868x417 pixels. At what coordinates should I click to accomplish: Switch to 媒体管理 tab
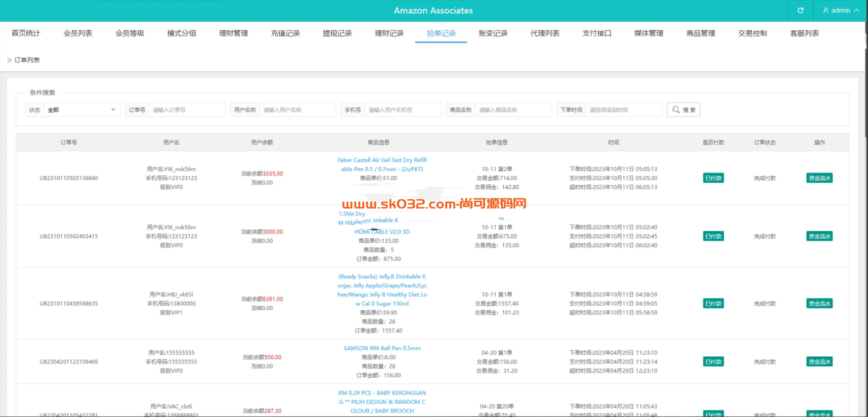coord(649,33)
